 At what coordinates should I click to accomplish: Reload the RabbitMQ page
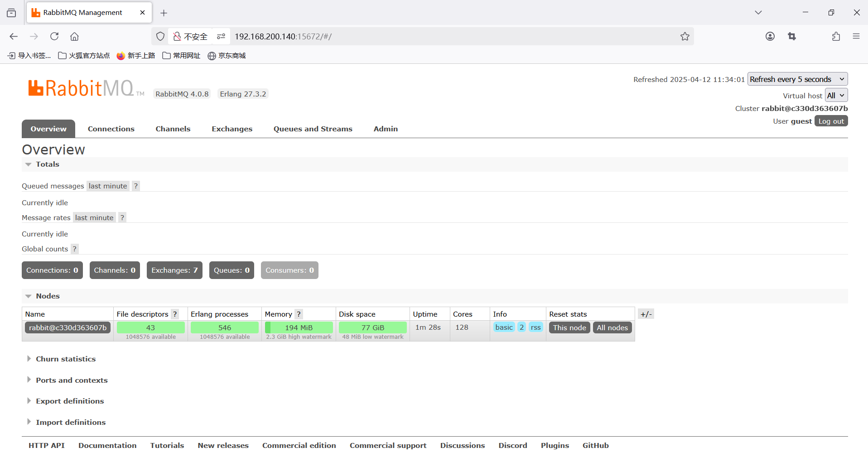point(54,36)
